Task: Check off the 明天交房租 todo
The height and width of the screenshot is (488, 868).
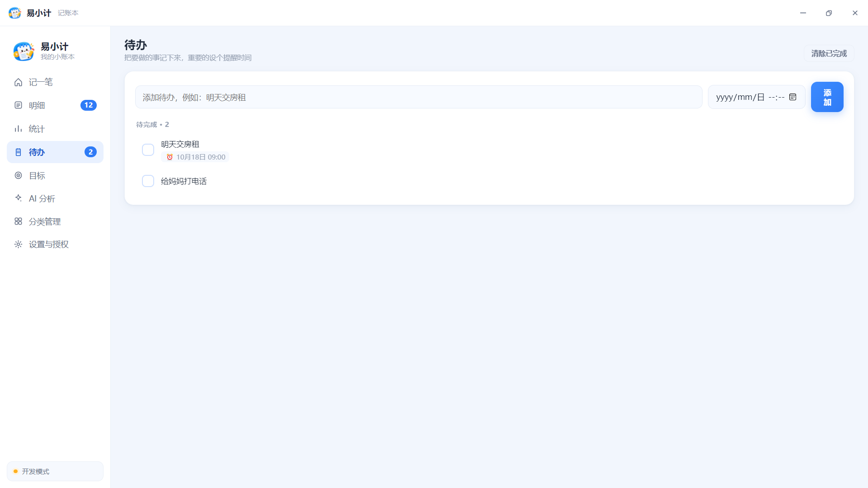Action: [x=148, y=150]
